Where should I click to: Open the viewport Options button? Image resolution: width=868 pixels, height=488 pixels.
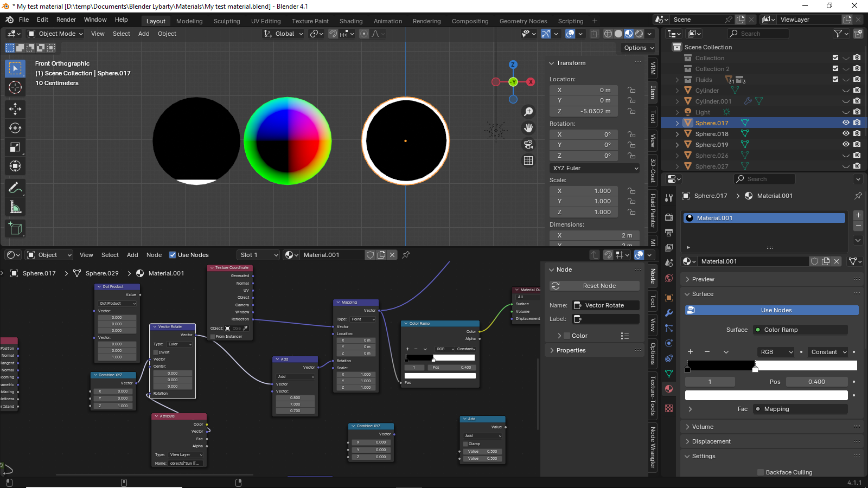[x=639, y=48]
